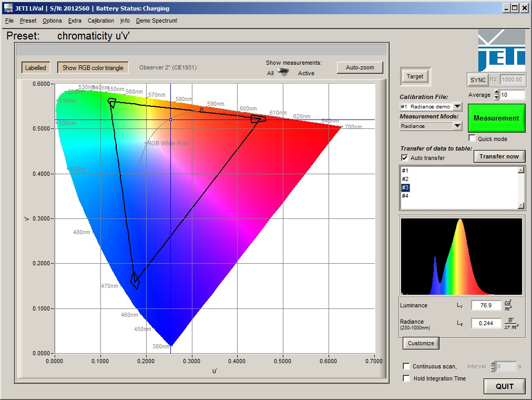Click the list scrollbar down arrow
The width and height of the screenshot is (532, 400).
tap(521, 205)
